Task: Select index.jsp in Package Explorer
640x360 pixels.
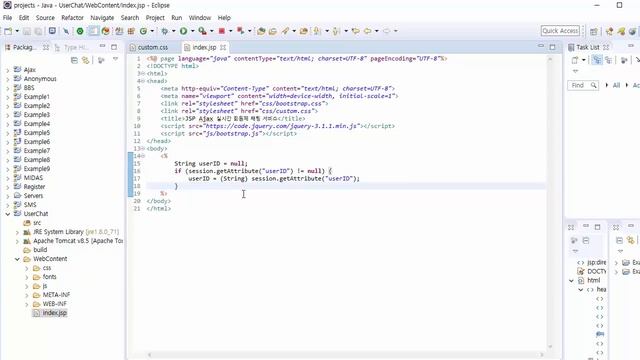Action: 54,313
